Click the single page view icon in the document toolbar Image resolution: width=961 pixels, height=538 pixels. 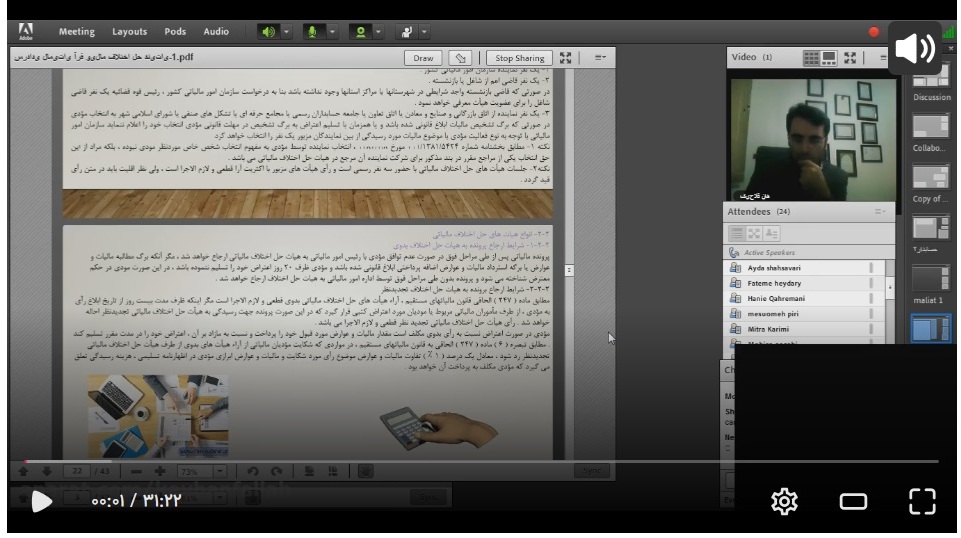(x=309, y=471)
